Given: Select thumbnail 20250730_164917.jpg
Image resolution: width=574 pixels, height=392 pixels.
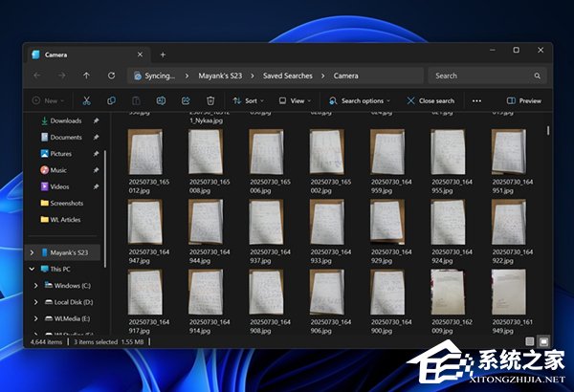Looking at the screenshot, I should 145,292.
